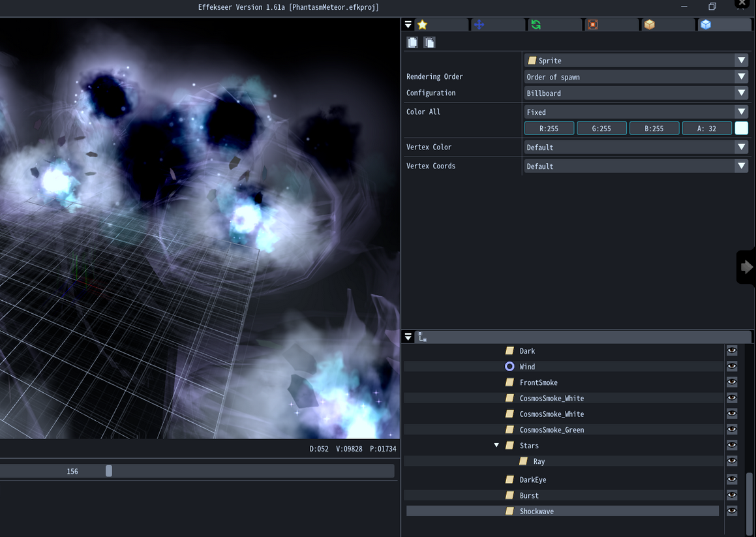Click the orange square tab icon
The image size is (756, 537).
click(592, 25)
